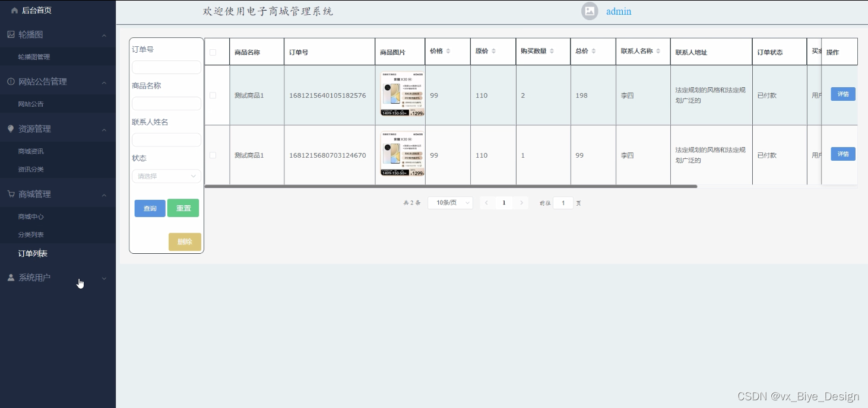Sort by 总价 column arrows
Screen dimensions: 868x408
pyautogui.click(x=594, y=52)
